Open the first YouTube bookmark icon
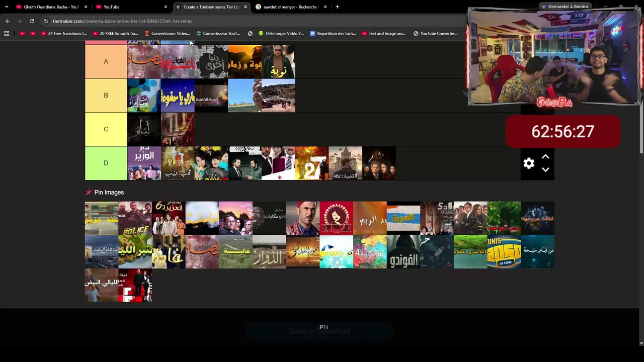This screenshot has height=362, width=644. click(22, 34)
